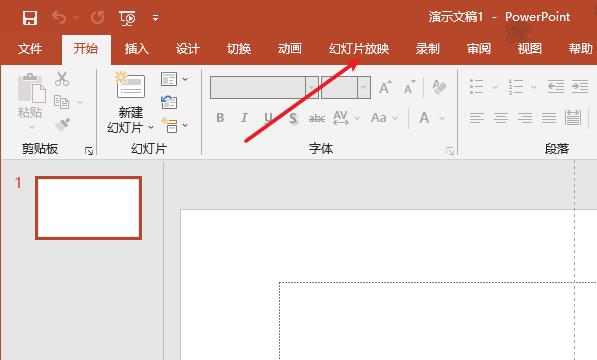Apply font color with A button
Viewport: 597px width, 360px height.
click(x=424, y=118)
